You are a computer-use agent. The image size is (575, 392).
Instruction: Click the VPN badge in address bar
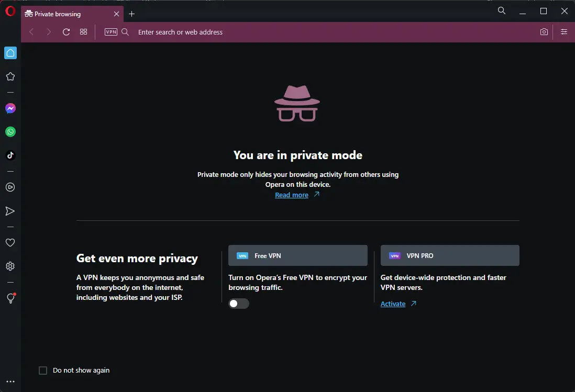[110, 32]
